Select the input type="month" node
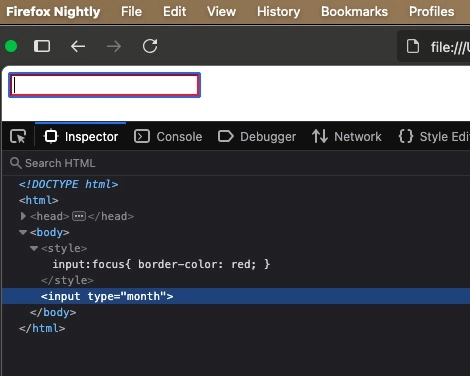This screenshot has height=376, width=470. tap(107, 296)
